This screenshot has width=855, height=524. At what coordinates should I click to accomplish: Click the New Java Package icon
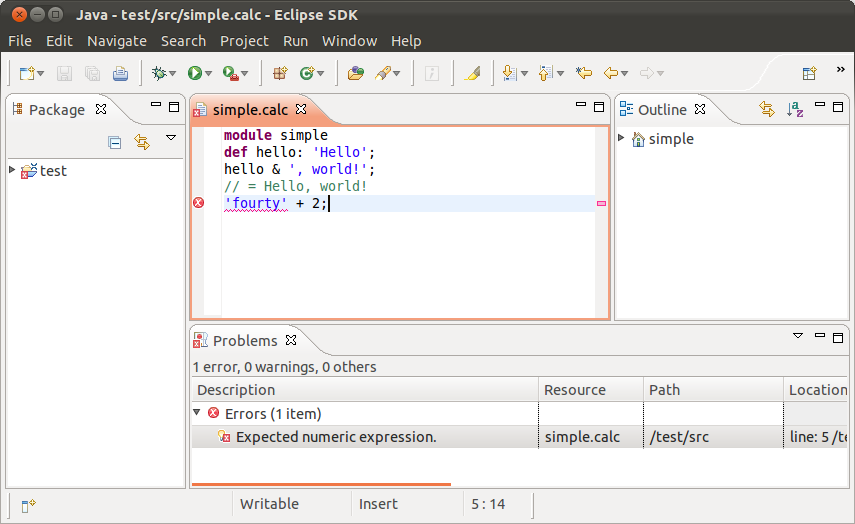[280, 73]
